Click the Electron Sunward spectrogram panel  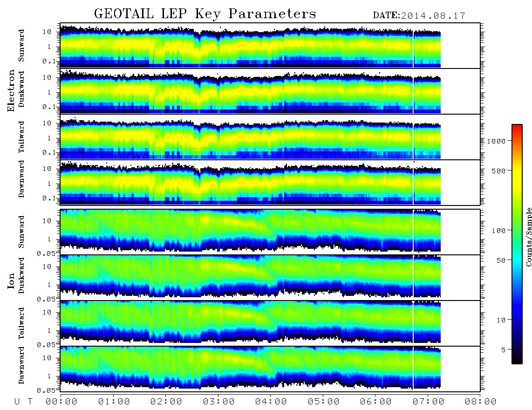click(x=270, y=46)
